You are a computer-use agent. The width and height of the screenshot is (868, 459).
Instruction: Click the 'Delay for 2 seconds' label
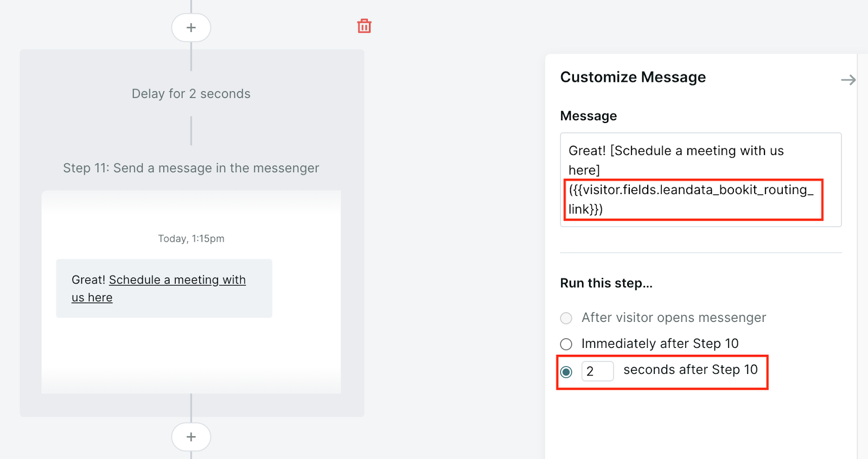[x=191, y=94]
